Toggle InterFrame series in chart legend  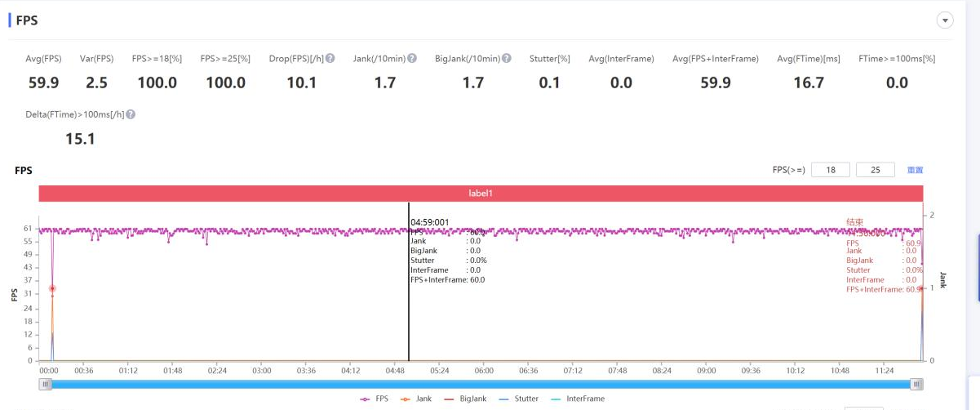578,399
